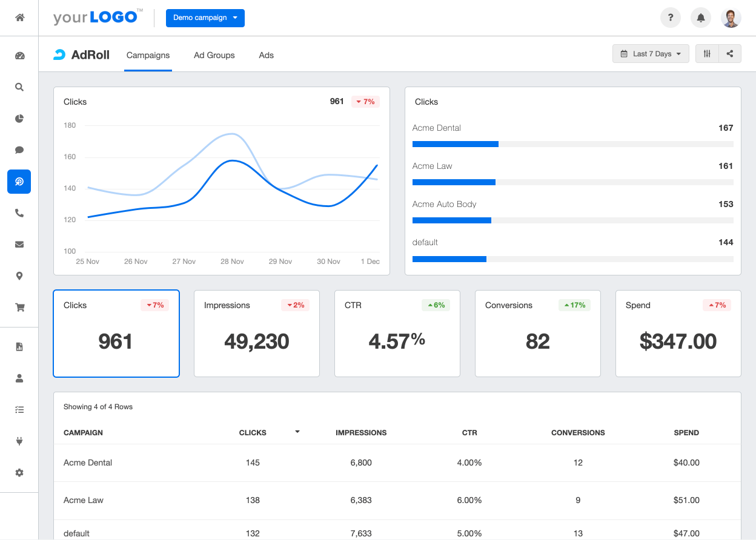Open the phone calls section
Viewport: 756px width, 540px height.
(x=19, y=212)
